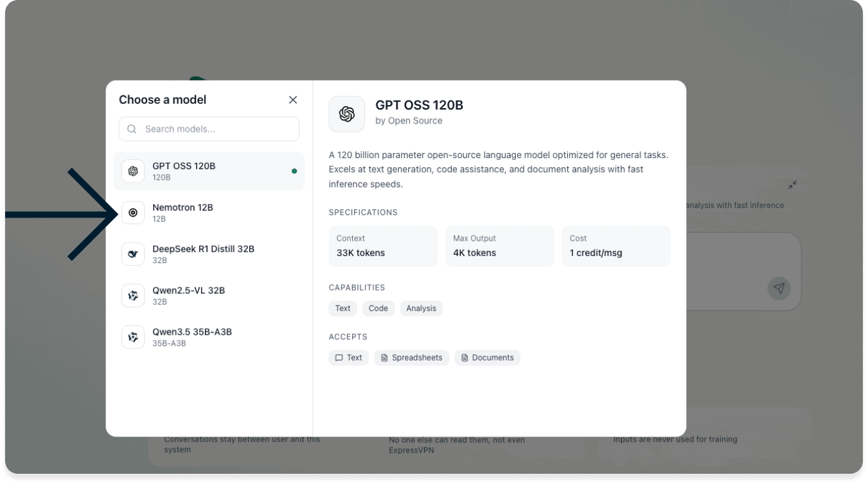Click the large logo beside the GPT OSS 120B heading

pos(347,114)
